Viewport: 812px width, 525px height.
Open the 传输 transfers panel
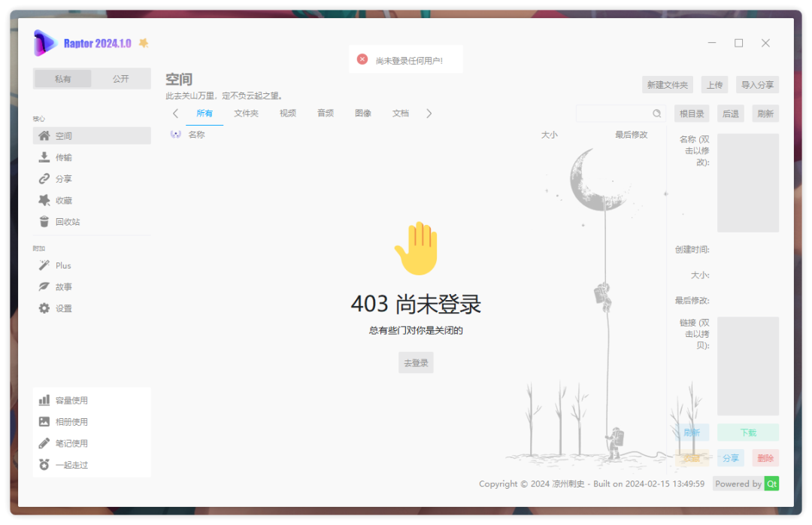pos(60,156)
